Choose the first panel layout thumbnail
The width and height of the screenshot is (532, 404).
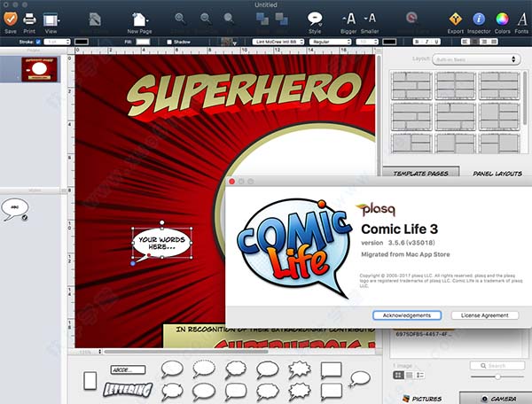tap(411, 85)
